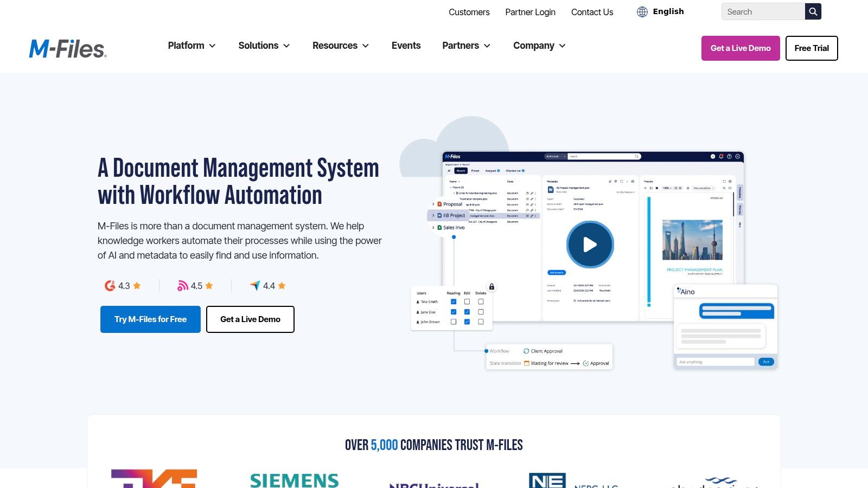Check Edit permission for Tina Smith
Image resolution: width=868 pixels, height=488 pixels.
[x=467, y=301]
